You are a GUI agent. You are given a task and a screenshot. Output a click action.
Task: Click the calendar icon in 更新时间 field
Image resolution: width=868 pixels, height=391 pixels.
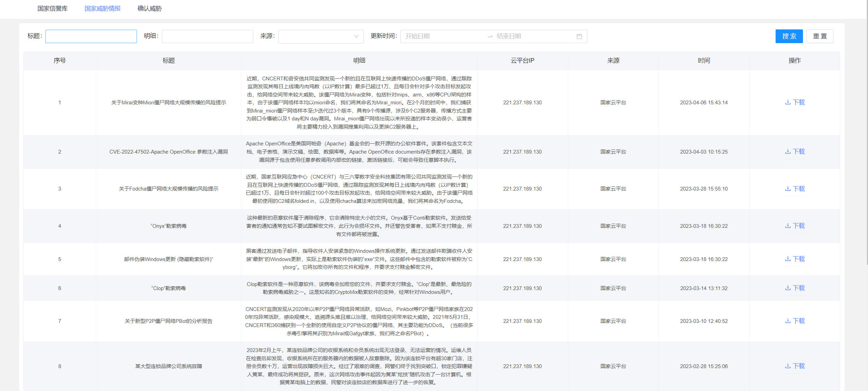coord(579,36)
